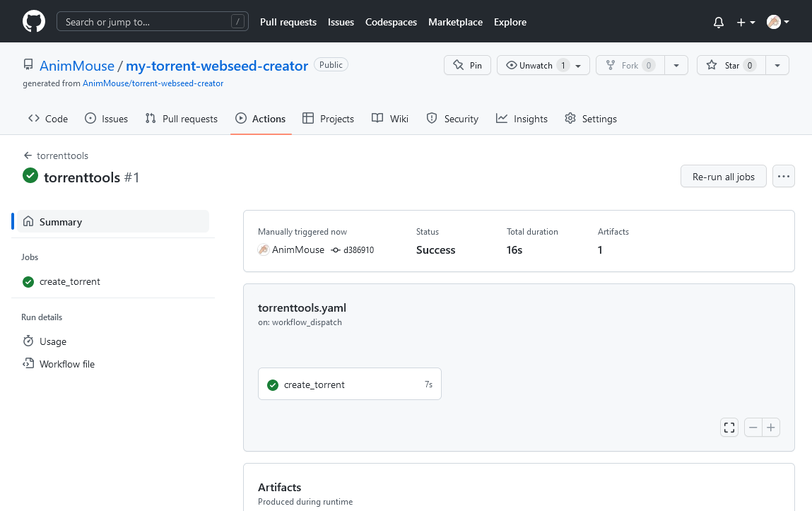The width and height of the screenshot is (812, 511).
Task: Click the Artifacts count 1
Action: tap(600, 250)
